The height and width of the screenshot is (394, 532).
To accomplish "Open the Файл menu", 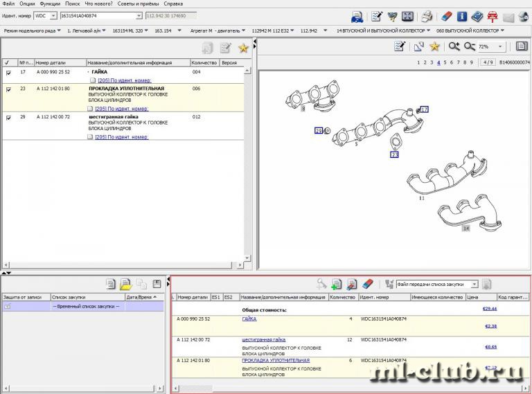I will (8, 3).
